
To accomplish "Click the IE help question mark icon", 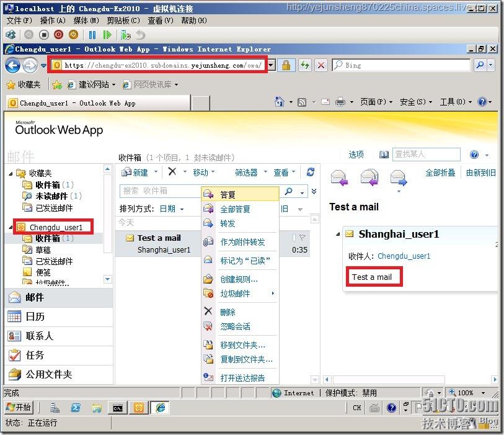I will [482, 102].
